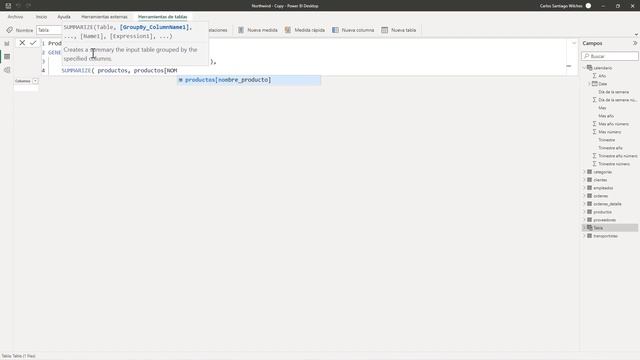Viewport: 640px width, 360px height.
Task: Expand the empleados table
Action: click(584, 188)
